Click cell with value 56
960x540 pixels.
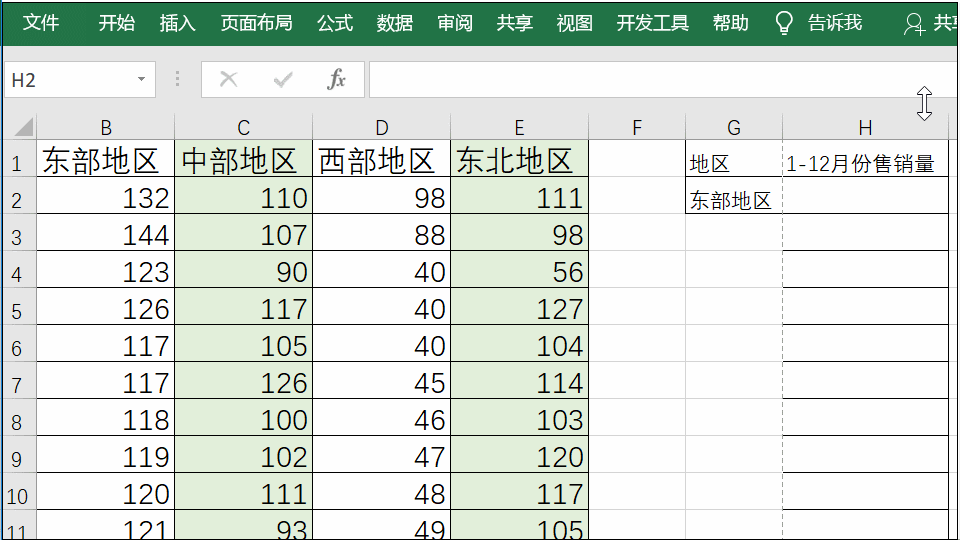tap(519, 271)
